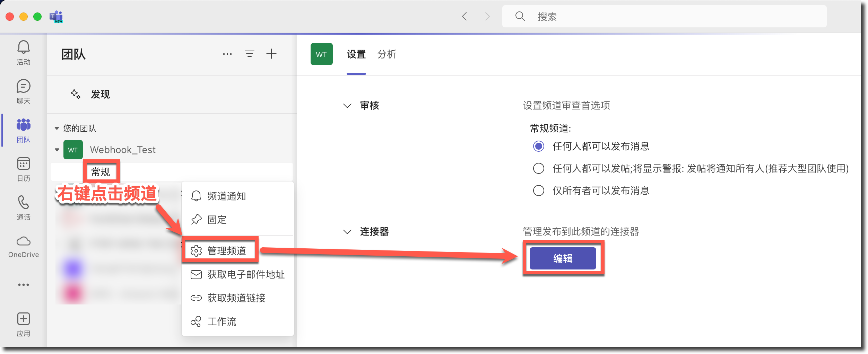
Task: Click the 编辑 connectors button
Action: click(562, 258)
